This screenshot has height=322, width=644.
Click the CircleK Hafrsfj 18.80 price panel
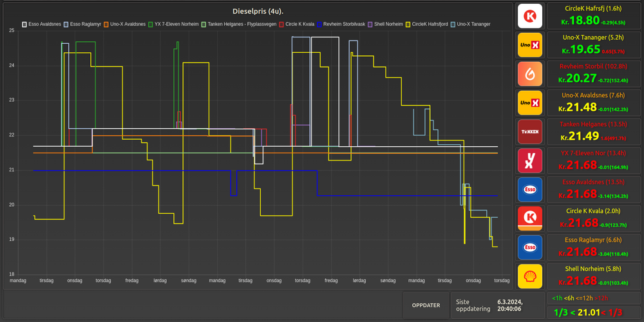point(593,15)
